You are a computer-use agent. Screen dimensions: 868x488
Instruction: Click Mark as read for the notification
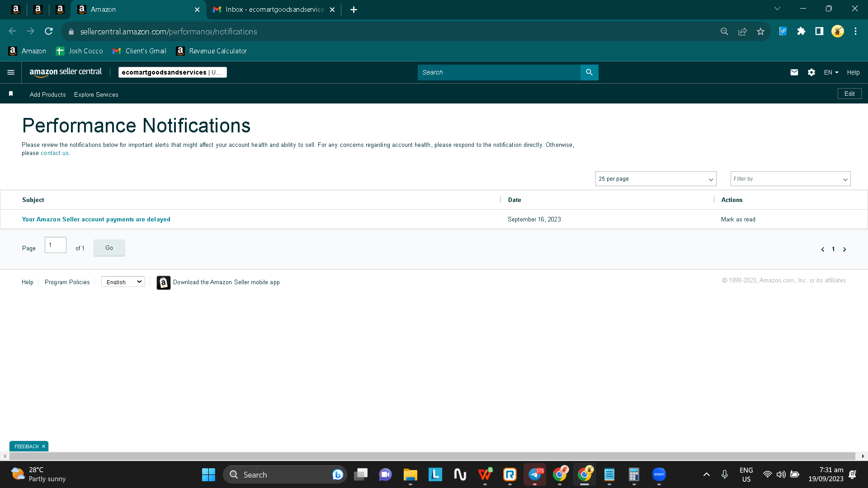click(x=738, y=220)
